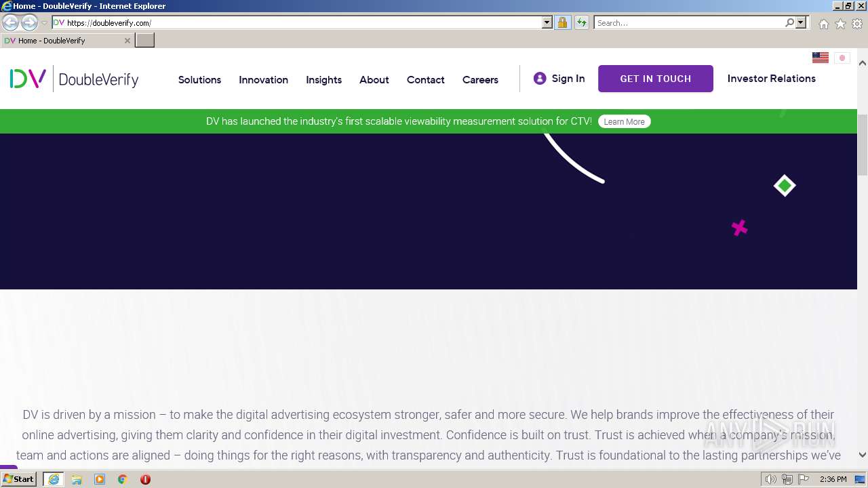Switch site language with the US flag

point(821,58)
